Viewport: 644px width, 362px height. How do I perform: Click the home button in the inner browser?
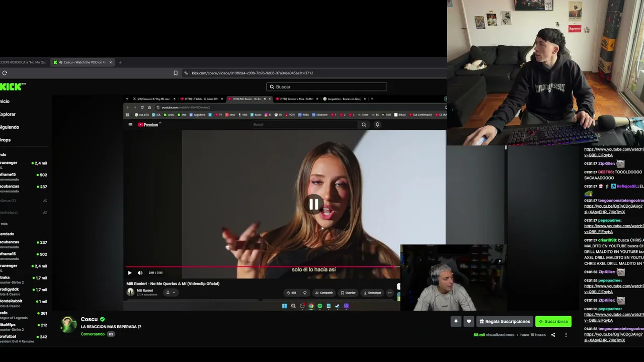149,107
